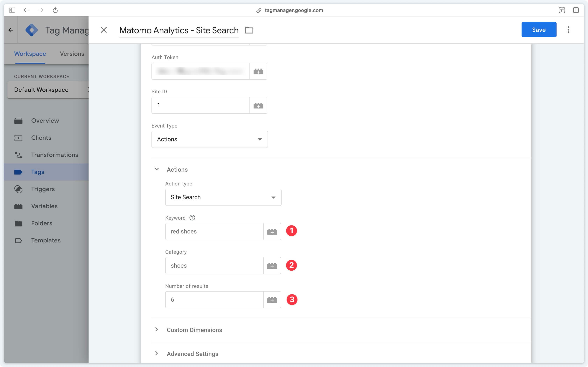
Task: Click into the Site ID field
Action: 200,105
